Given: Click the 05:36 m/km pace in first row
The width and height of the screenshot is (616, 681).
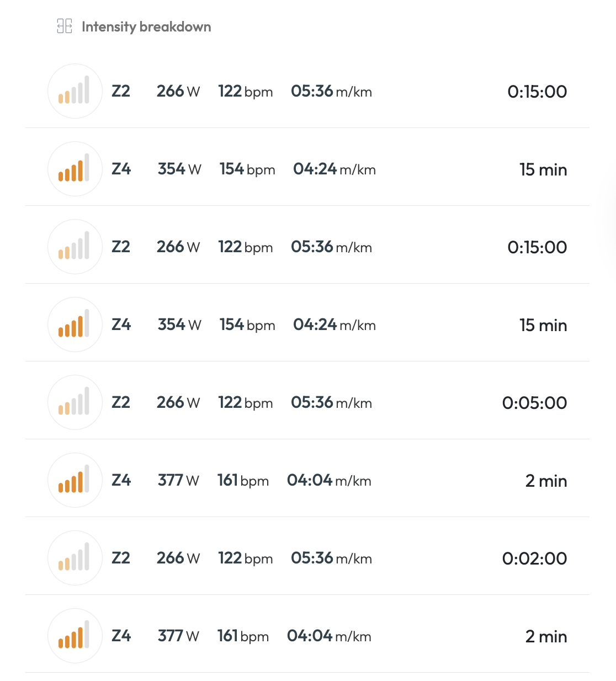Looking at the screenshot, I should coord(331,91).
